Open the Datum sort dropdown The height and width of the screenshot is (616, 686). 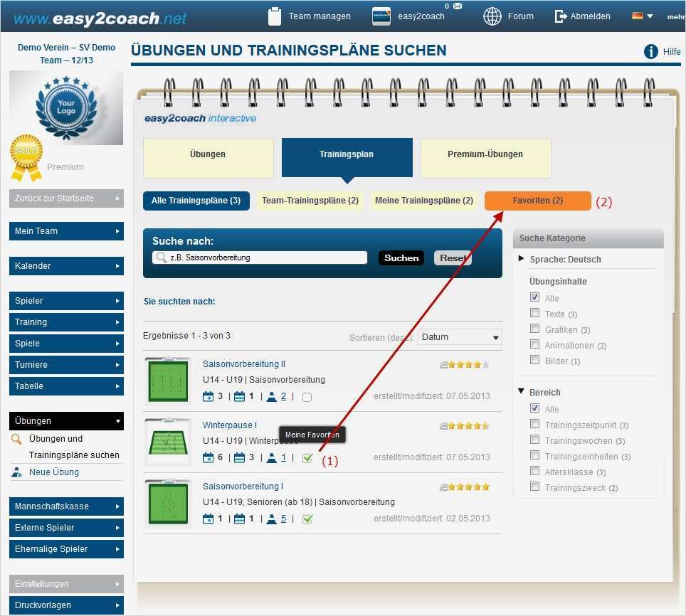pos(460,337)
